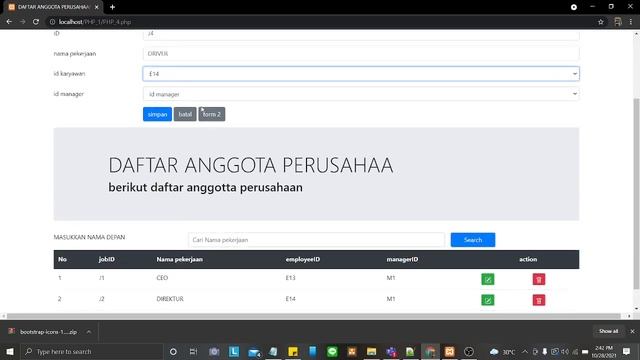Click the managerID column header

tap(402, 259)
